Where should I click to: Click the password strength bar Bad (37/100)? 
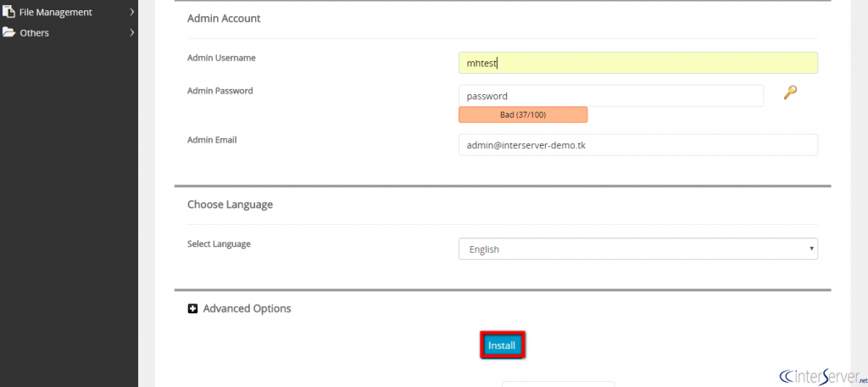coord(523,115)
